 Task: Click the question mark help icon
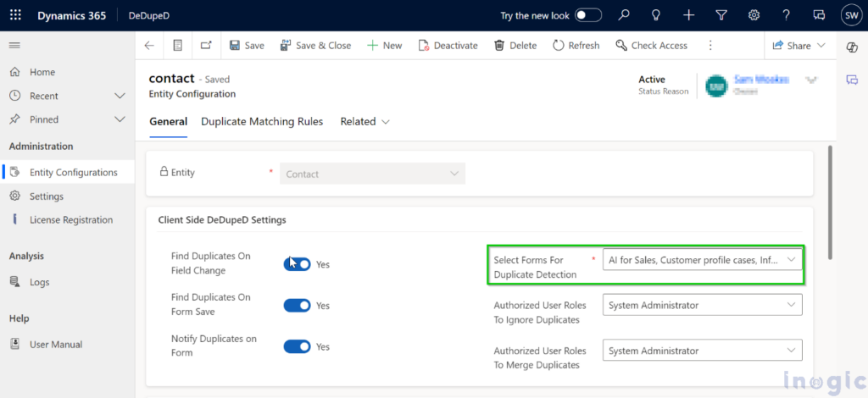[786, 15]
